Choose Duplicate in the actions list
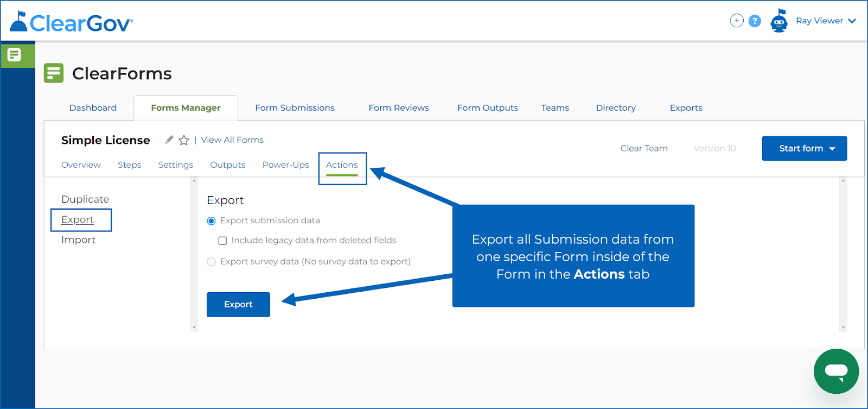The image size is (868, 409). (85, 199)
